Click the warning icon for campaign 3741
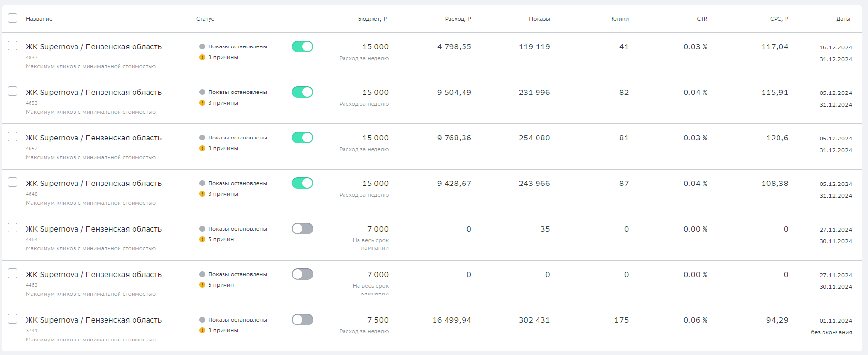Screen dimensions: 868x355 202,330
